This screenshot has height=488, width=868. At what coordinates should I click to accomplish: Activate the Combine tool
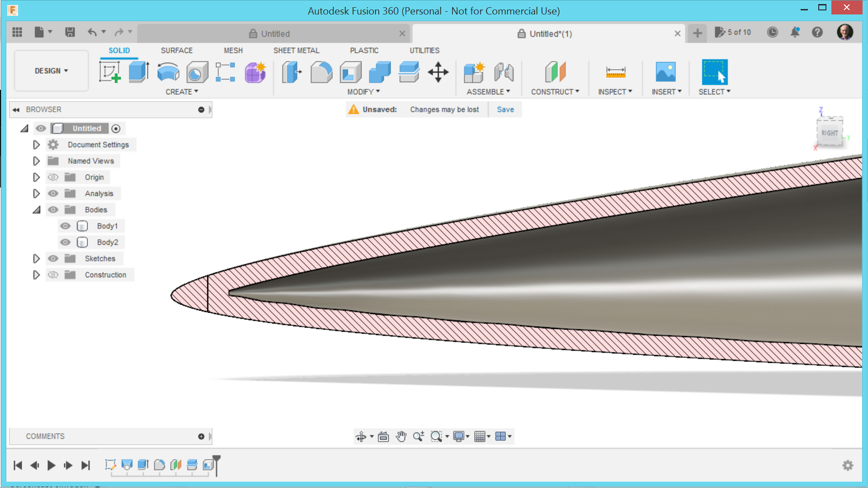coord(379,72)
